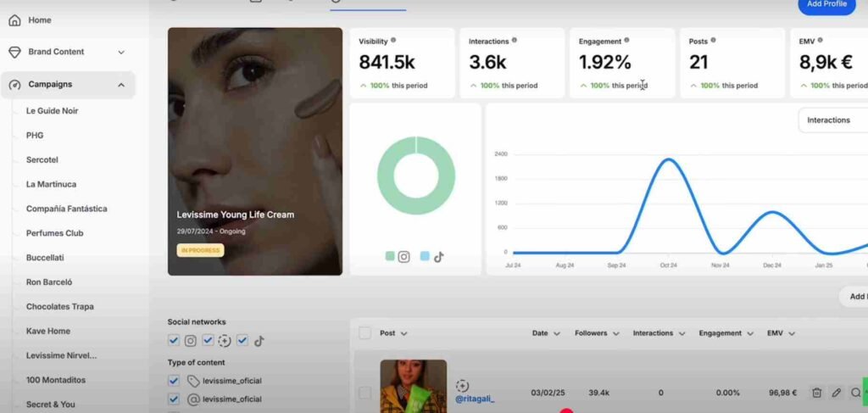Collapse the Campaigns section chevron
The height and width of the screenshot is (413, 868).
tap(121, 85)
